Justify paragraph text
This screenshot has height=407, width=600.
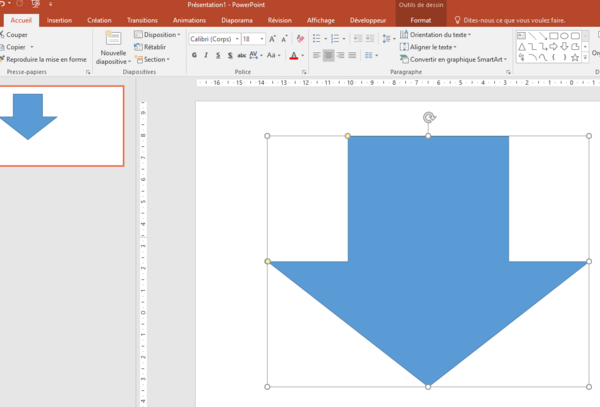pos(352,55)
